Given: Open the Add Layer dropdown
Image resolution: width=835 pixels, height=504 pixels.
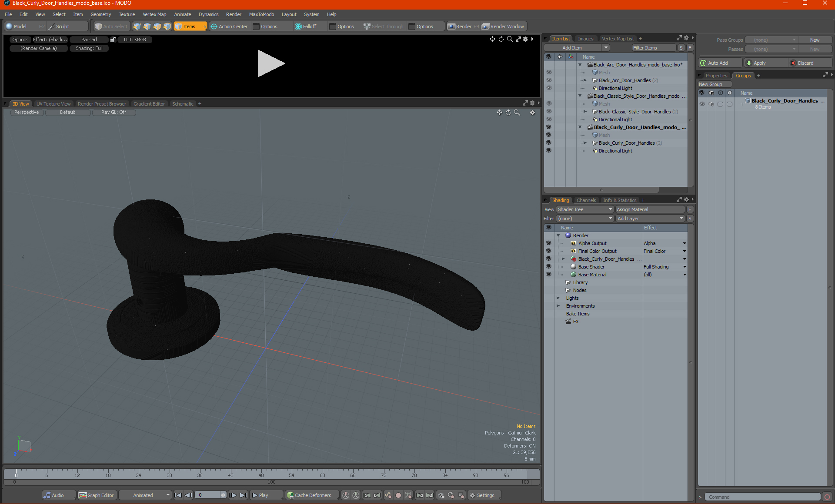Looking at the screenshot, I should click(650, 219).
